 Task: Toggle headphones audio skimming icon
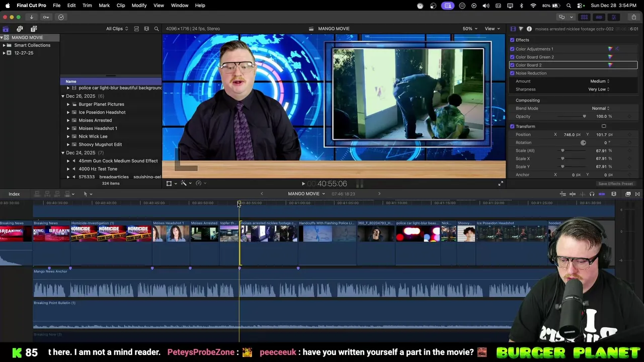tap(592, 194)
